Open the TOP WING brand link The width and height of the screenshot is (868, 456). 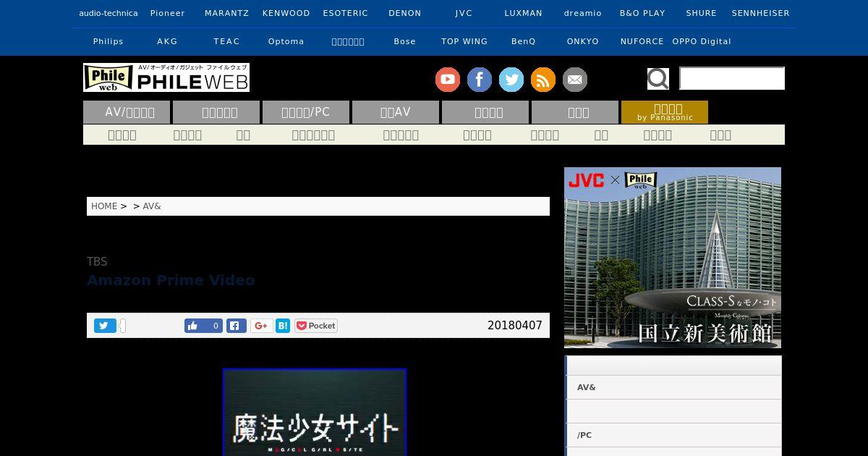point(464,41)
